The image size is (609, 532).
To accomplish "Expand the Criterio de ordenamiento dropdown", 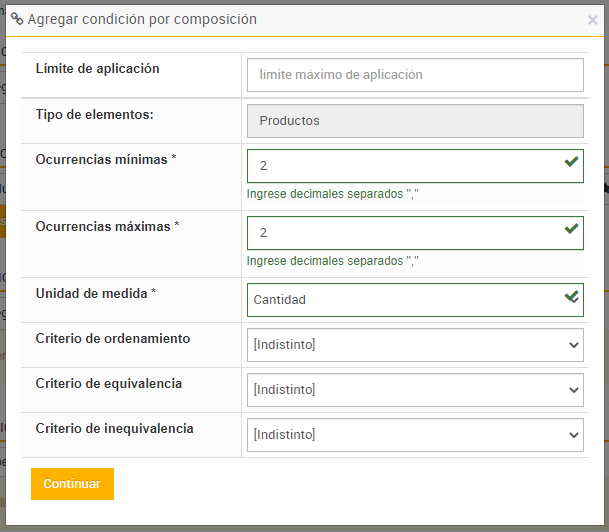I will tap(414, 345).
